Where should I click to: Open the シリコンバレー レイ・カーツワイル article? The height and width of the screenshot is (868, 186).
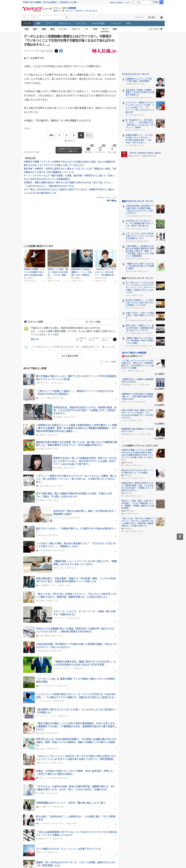pyautogui.click(x=76, y=696)
